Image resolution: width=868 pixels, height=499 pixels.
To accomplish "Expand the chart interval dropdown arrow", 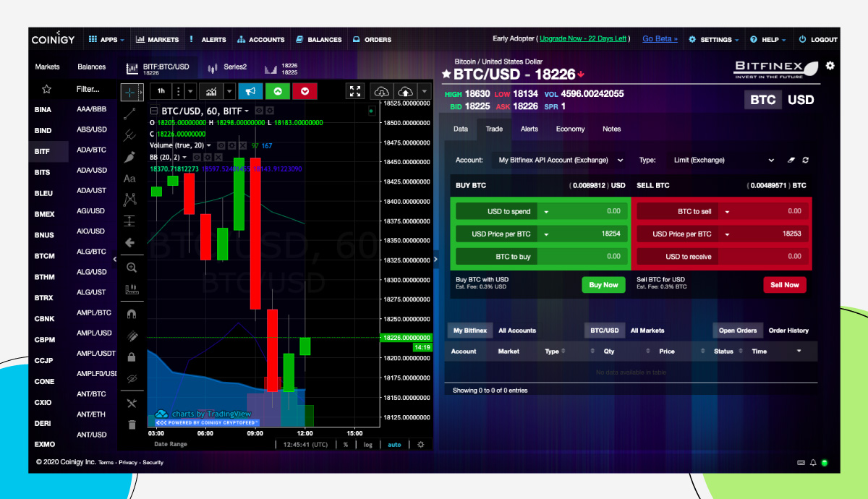I will tap(190, 91).
